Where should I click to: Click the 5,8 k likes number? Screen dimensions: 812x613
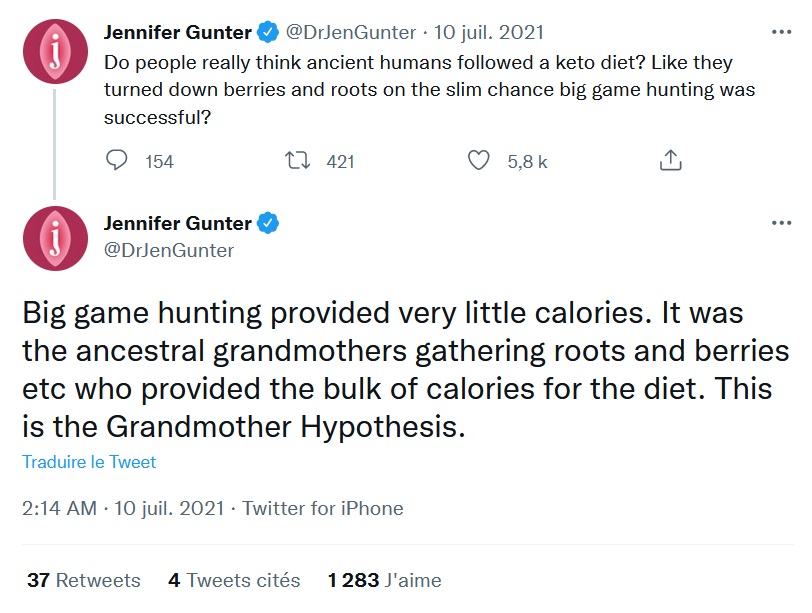(525, 158)
